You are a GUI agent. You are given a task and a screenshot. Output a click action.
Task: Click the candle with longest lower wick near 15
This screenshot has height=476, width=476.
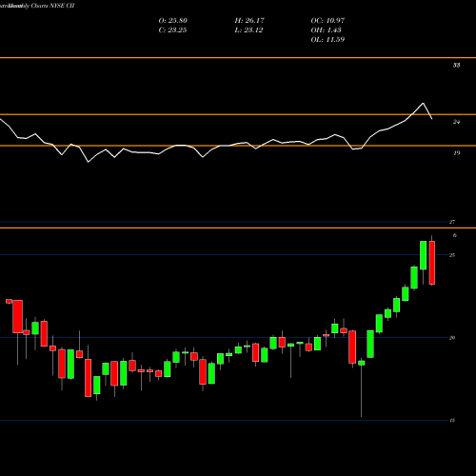362,363
